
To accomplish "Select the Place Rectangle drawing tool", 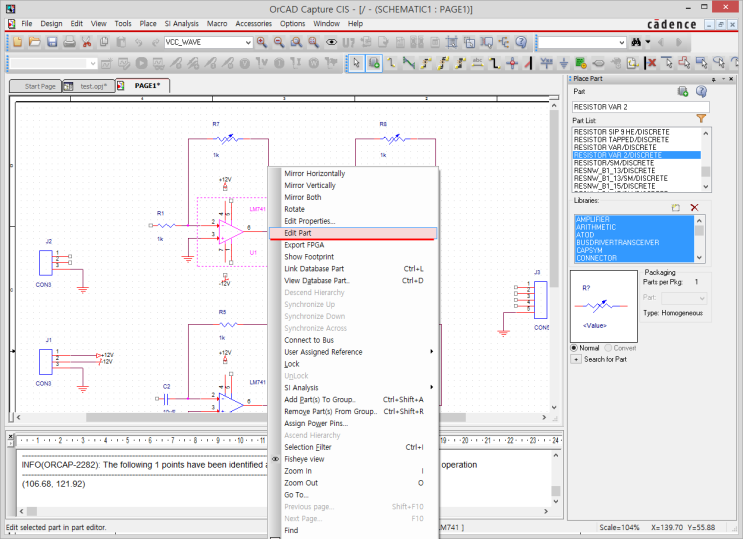I will [701, 63].
